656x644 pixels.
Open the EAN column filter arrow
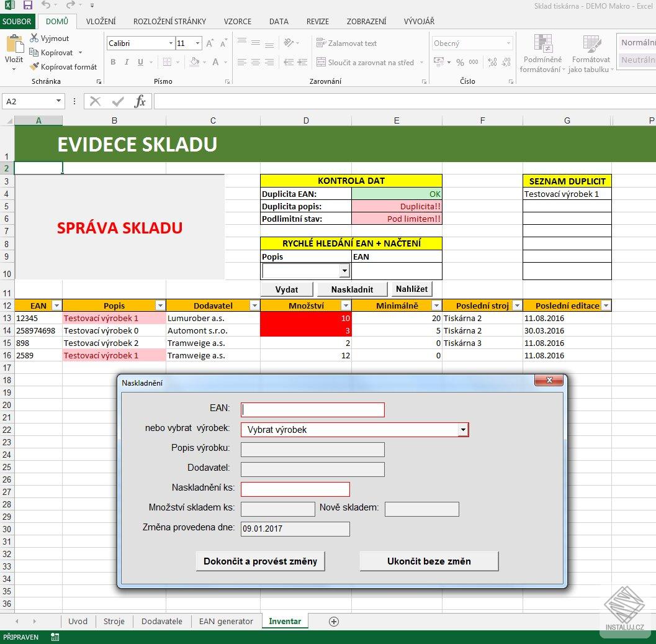point(56,305)
